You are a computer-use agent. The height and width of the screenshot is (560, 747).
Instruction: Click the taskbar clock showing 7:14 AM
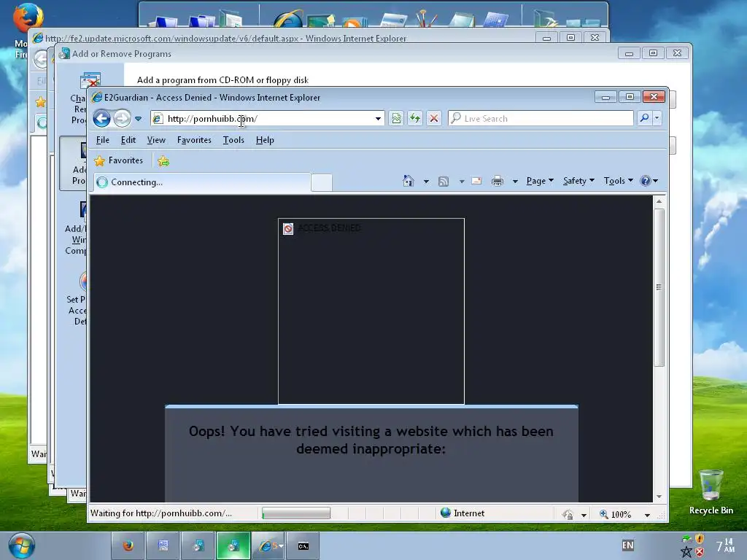tap(725, 545)
